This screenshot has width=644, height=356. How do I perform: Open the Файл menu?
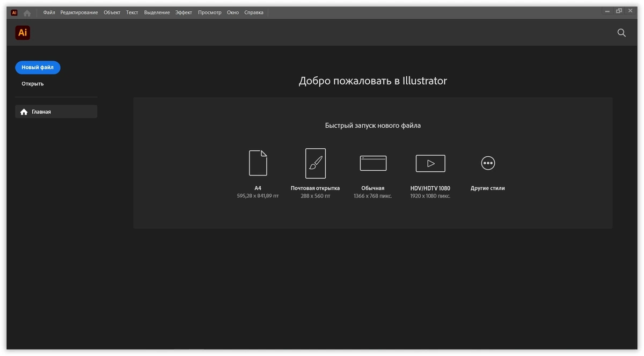[x=49, y=12]
